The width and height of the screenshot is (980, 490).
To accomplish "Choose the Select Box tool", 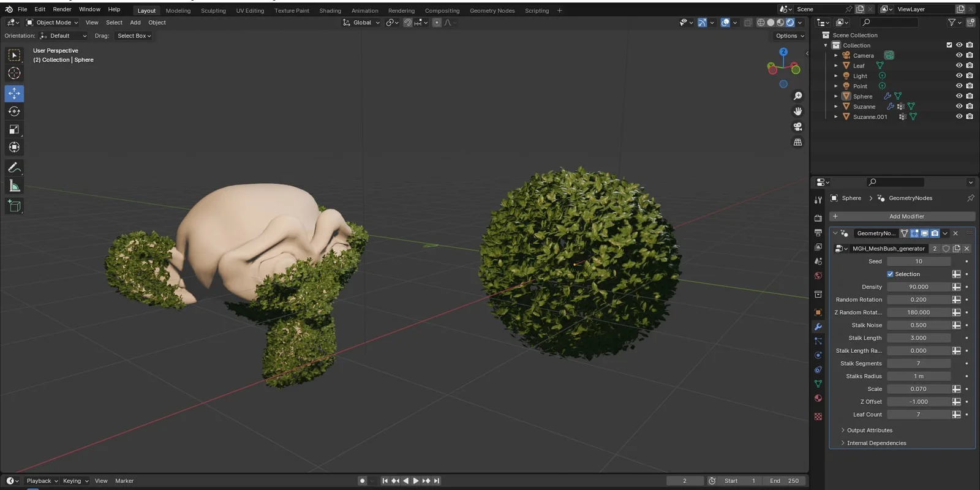I will [x=14, y=55].
